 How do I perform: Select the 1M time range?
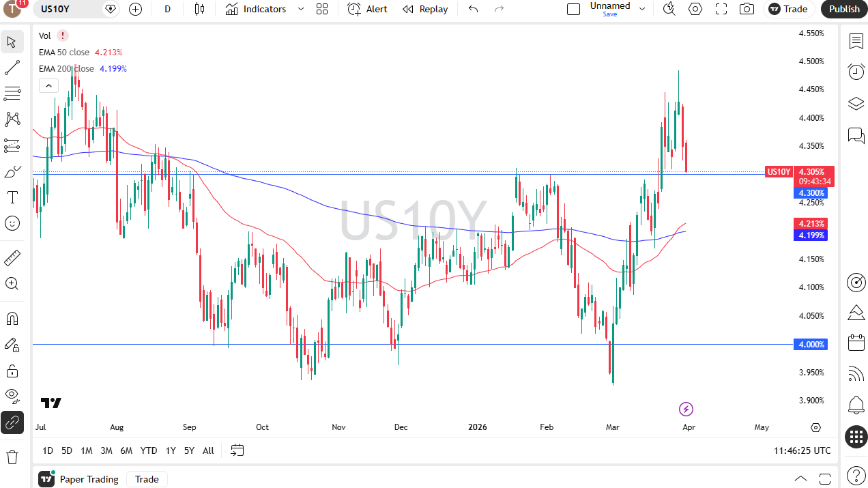click(x=86, y=450)
